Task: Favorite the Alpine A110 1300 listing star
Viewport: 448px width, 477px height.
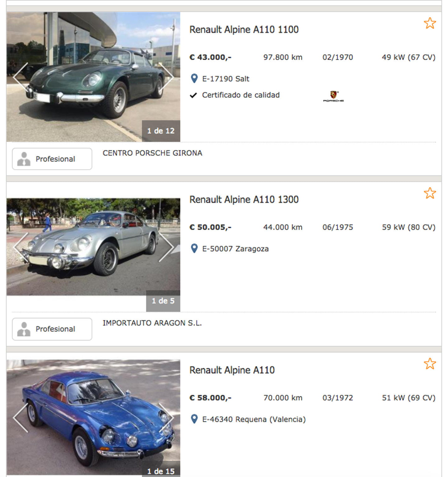Action: [x=430, y=193]
